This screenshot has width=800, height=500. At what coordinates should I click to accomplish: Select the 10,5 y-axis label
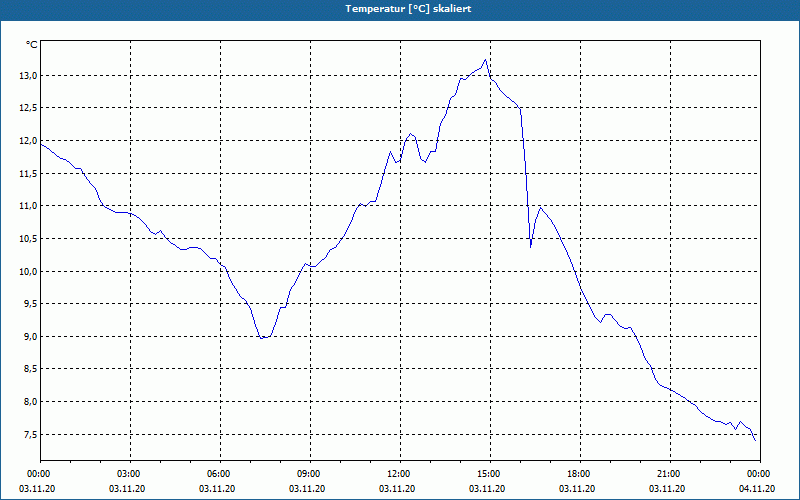tap(28, 239)
